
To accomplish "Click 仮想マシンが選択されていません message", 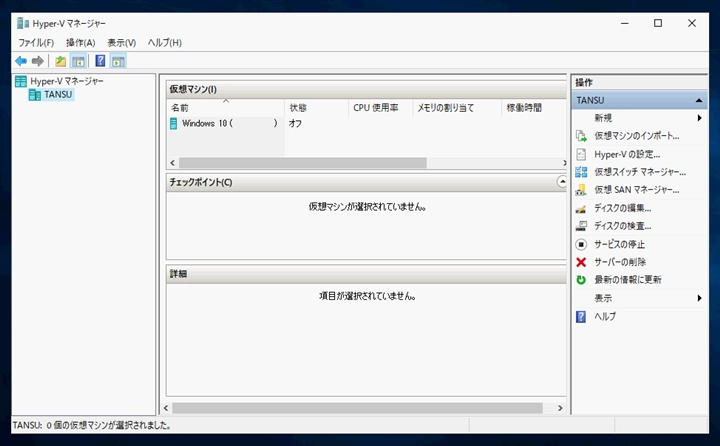I will [x=367, y=207].
